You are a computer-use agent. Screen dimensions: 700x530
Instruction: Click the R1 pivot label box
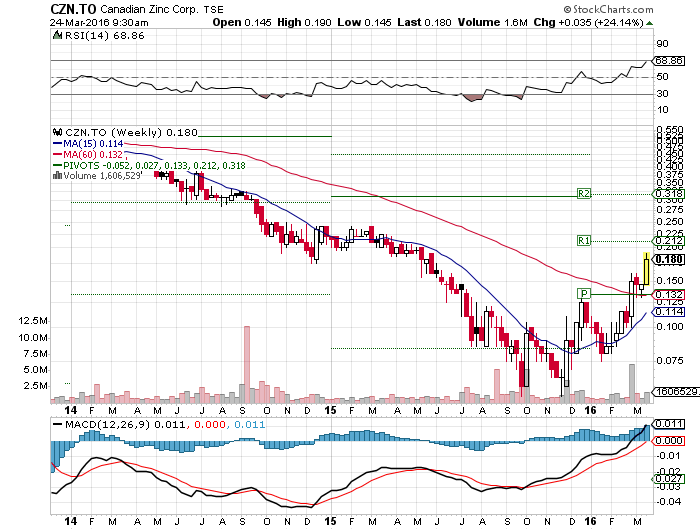(x=584, y=241)
